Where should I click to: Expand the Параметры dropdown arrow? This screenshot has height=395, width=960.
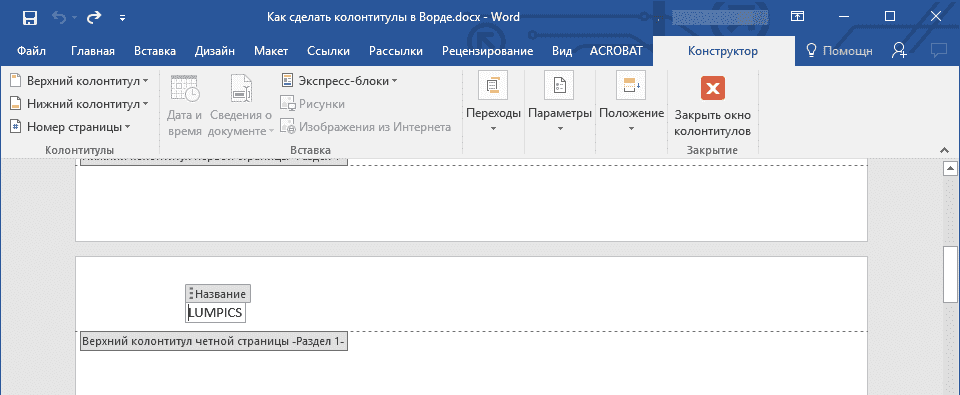(560, 128)
